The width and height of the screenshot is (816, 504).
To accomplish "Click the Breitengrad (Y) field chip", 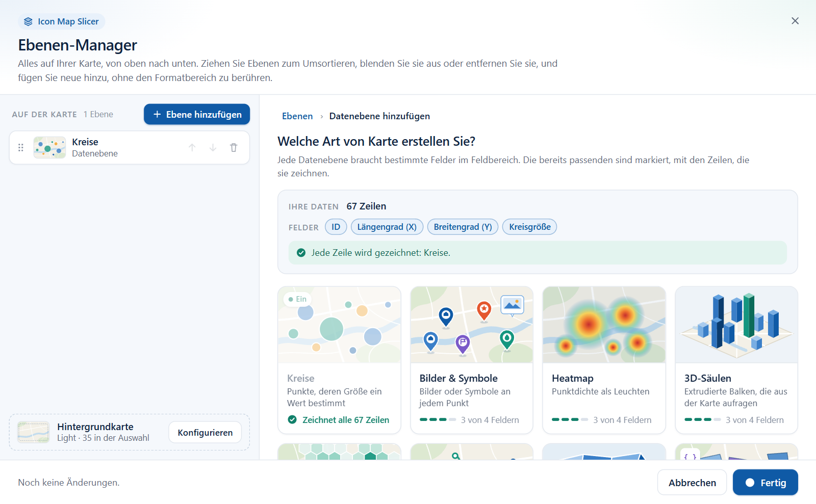I will pos(463,227).
